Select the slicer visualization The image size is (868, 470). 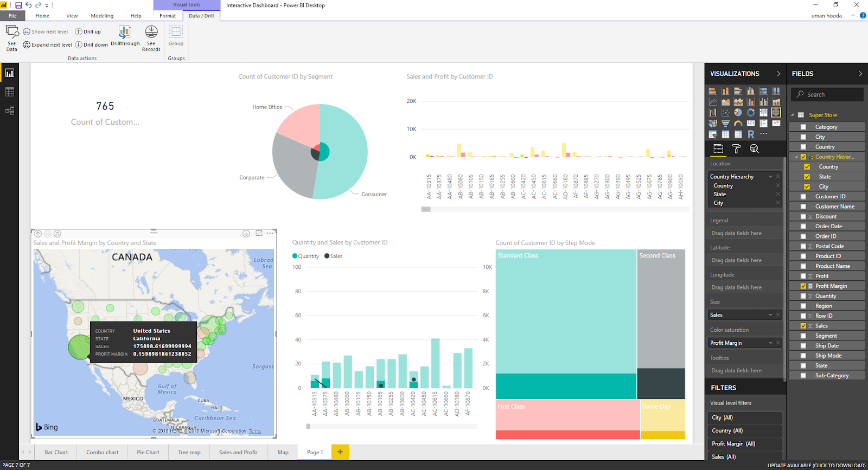pyautogui.click(x=713, y=134)
